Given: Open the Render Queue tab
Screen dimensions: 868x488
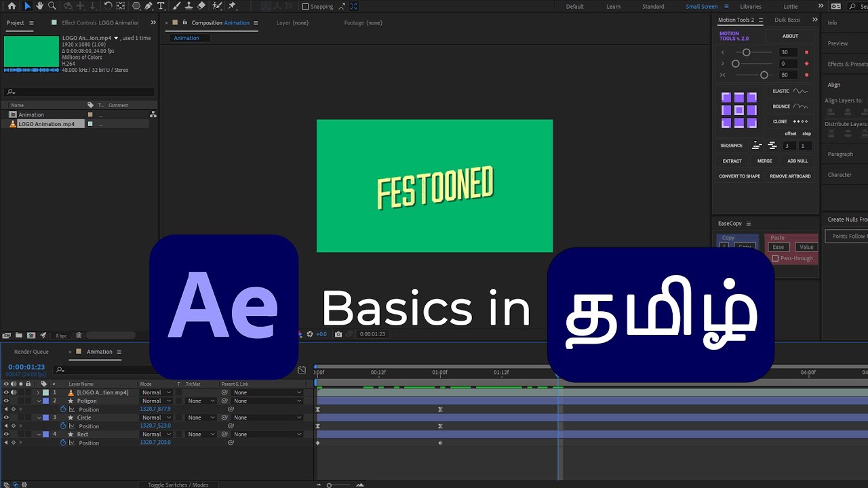Looking at the screenshot, I should click(31, 352).
